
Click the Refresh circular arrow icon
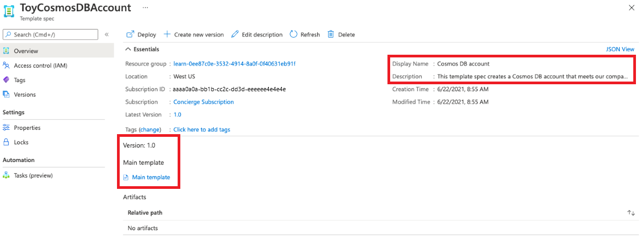pyautogui.click(x=294, y=34)
